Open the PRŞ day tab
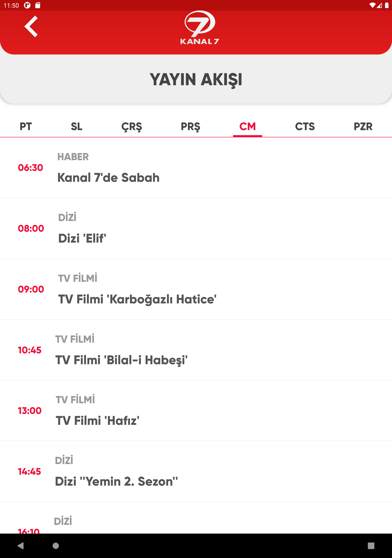 190,127
